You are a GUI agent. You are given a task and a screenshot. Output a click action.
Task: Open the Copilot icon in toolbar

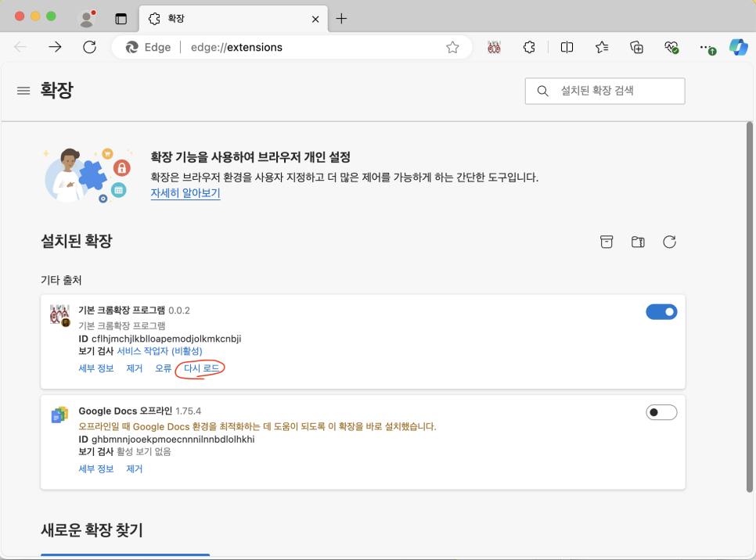click(738, 47)
